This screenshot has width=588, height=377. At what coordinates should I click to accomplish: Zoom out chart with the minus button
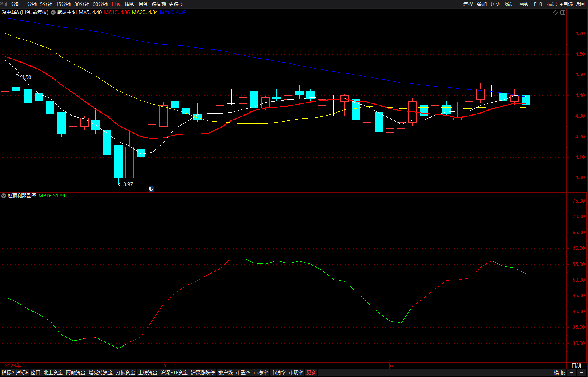[x=582, y=373]
